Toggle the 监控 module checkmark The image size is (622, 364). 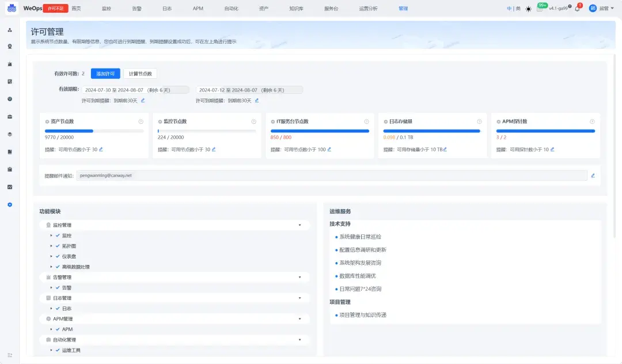58,236
